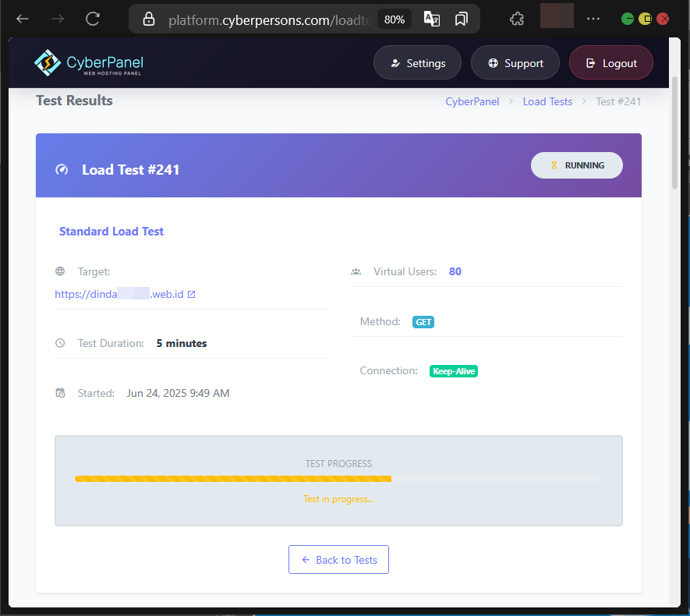Reload the page with the refresh icon
The image size is (690, 616).
[x=93, y=19]
